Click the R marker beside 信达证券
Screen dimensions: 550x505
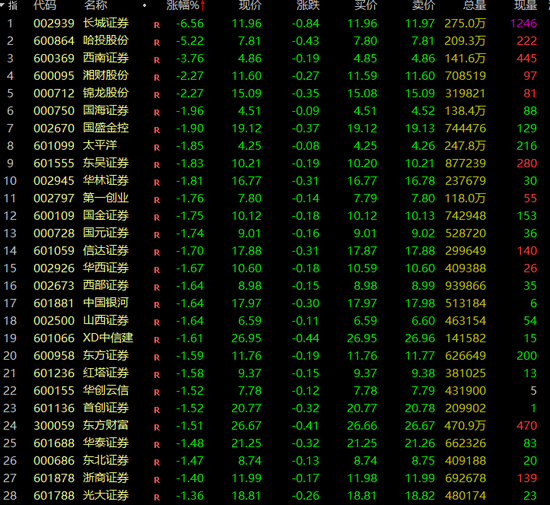pos(157,253)
